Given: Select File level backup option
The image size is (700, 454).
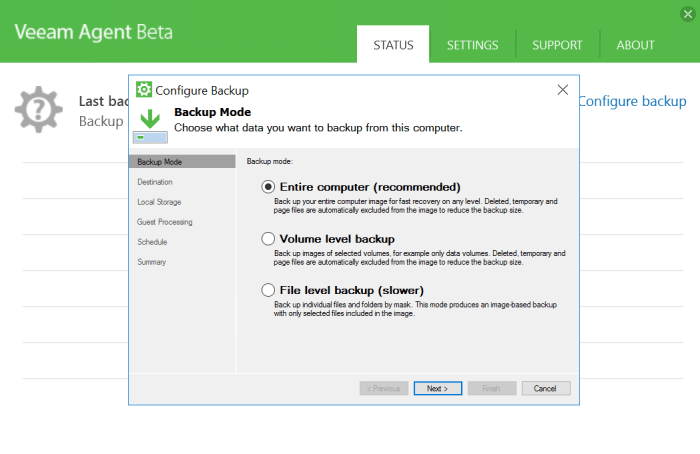Looking at the screenshot, I should (x=268, y=290).
